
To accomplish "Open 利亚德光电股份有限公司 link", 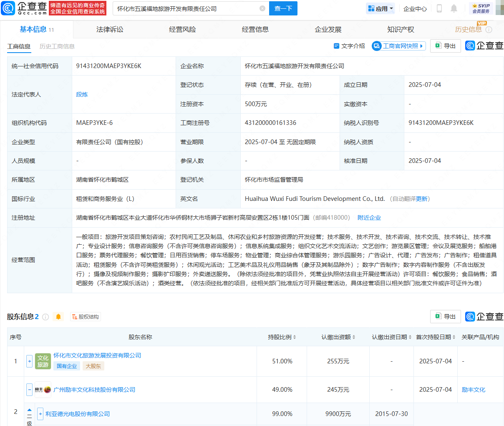I will 78,414.
